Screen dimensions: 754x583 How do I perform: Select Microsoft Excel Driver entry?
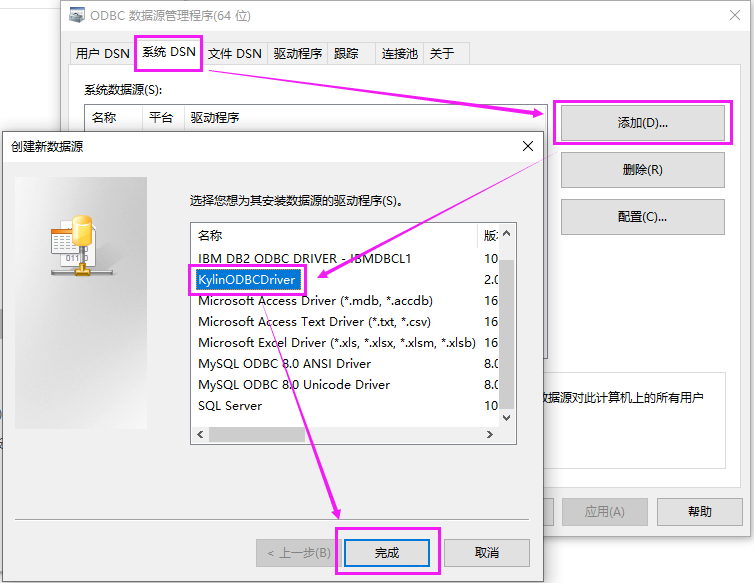337,343
